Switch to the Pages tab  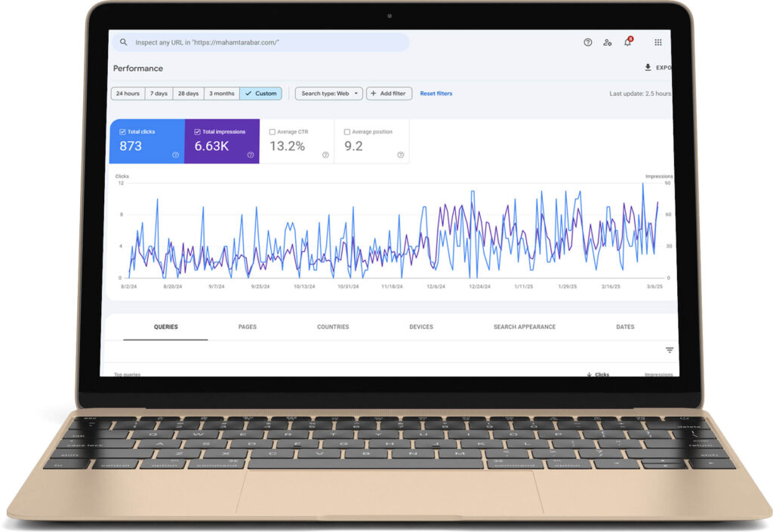(247, 327)
